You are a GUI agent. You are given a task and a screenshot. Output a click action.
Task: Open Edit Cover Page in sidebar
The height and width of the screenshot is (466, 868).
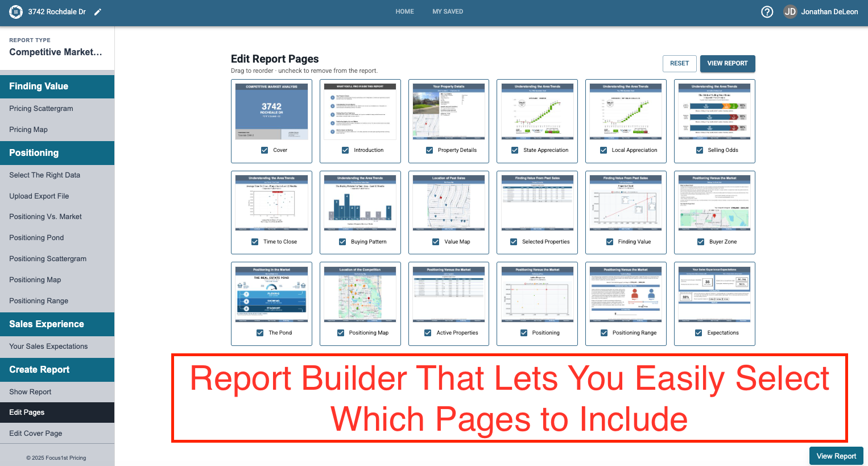(x=57, y=434)
